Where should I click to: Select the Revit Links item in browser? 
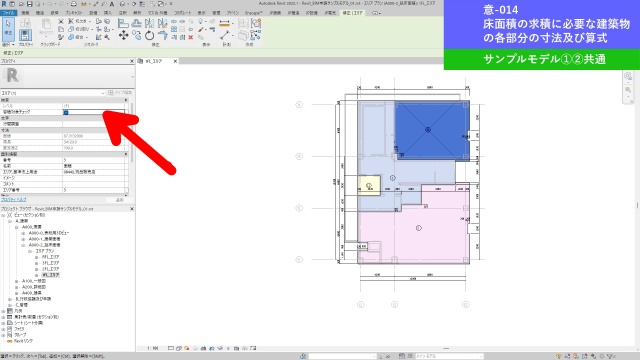point(23,341)
